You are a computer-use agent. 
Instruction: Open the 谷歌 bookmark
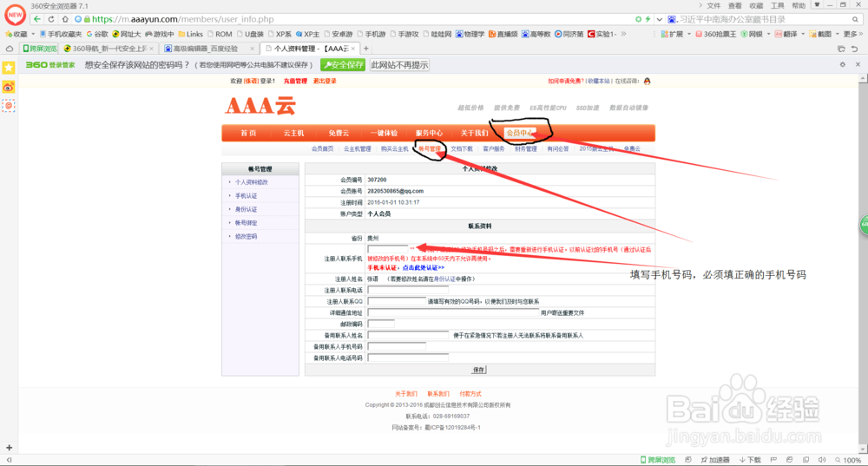(97, 35)
